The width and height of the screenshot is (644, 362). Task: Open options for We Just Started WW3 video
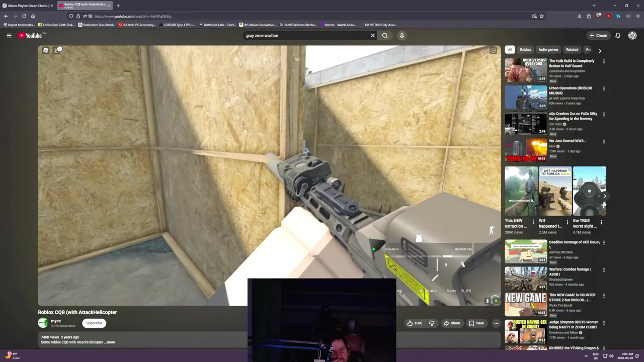pos(604,141)
